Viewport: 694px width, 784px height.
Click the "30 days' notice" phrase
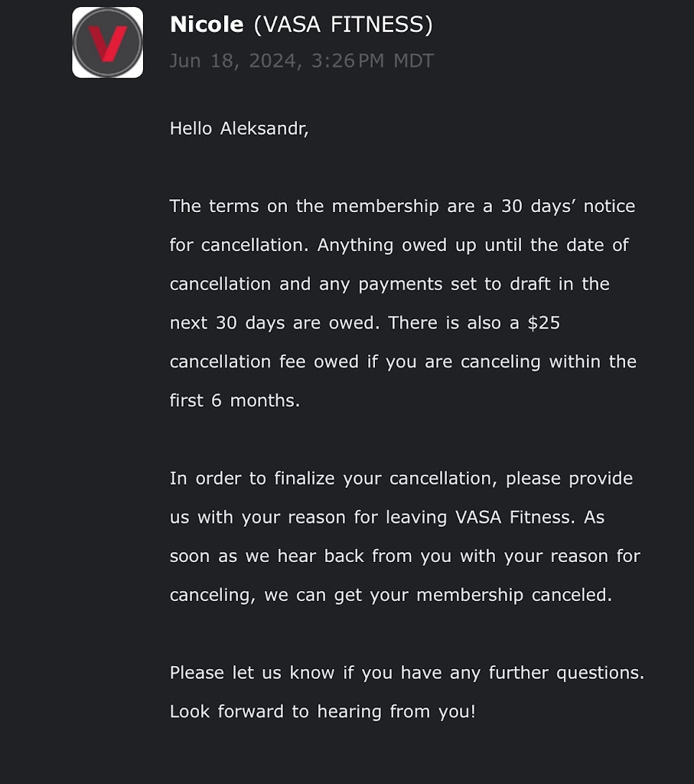[568, 206]
